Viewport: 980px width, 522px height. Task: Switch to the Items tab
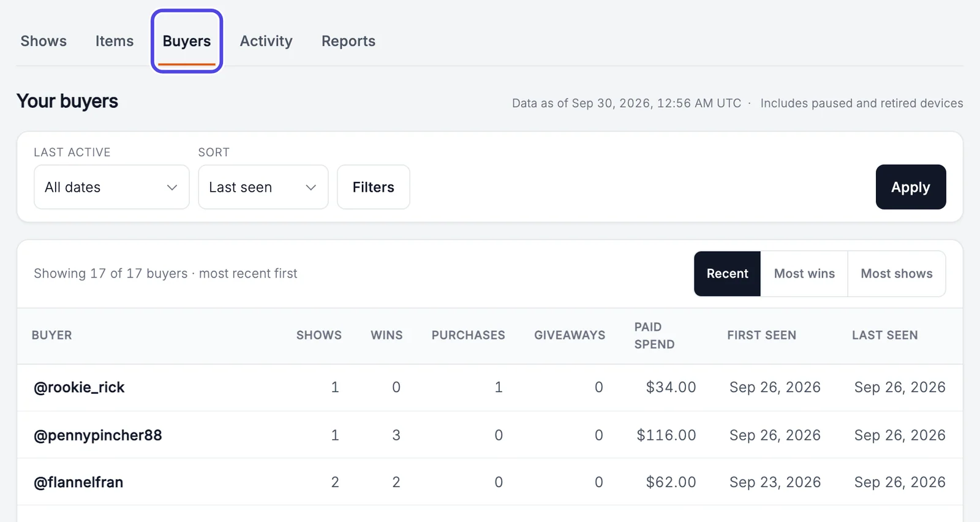click(115, 41)
